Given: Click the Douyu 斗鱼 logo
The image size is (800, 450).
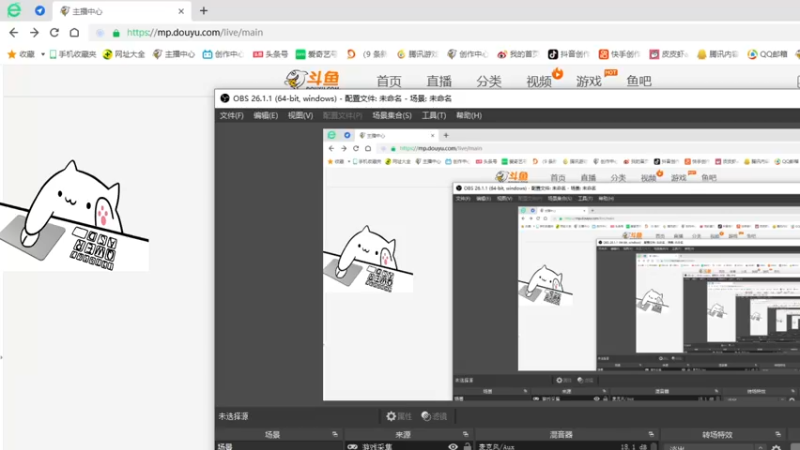Looking at the screenshot, I should (312, 79).
